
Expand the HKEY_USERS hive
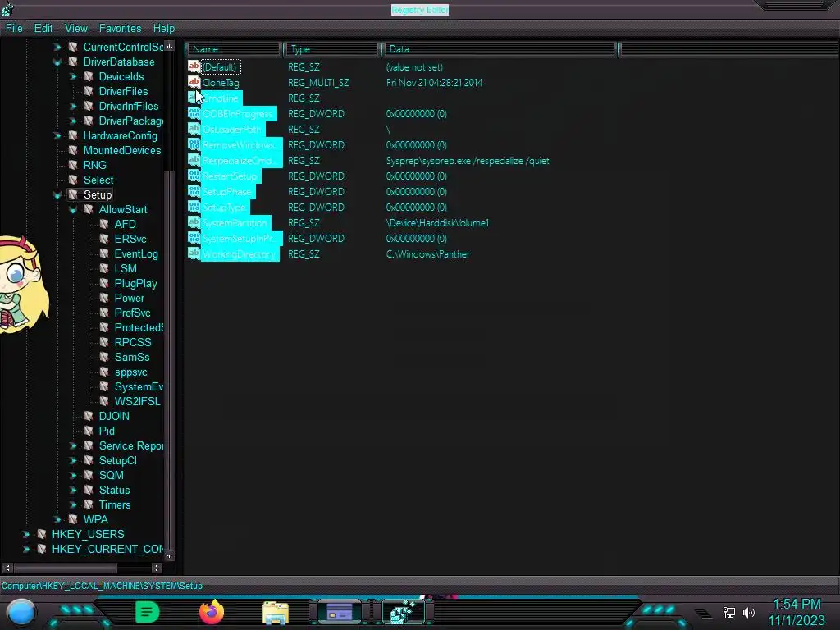click(x=25, y=534)
